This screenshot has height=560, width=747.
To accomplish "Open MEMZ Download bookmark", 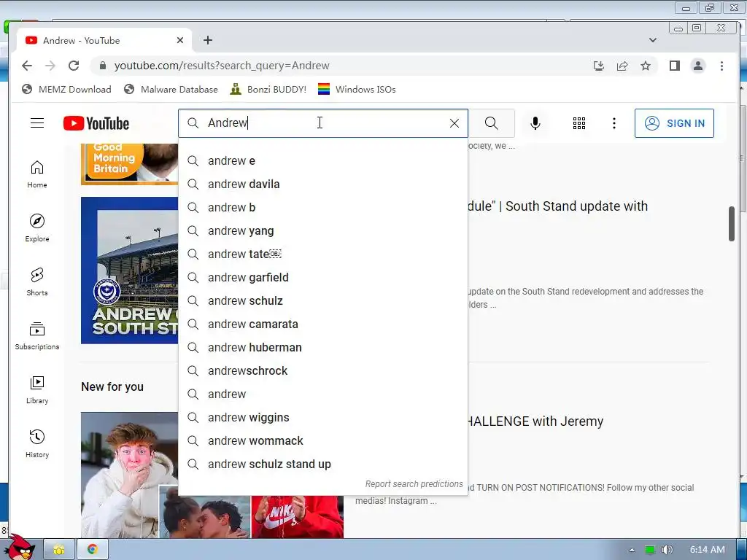I will [66, 90].
